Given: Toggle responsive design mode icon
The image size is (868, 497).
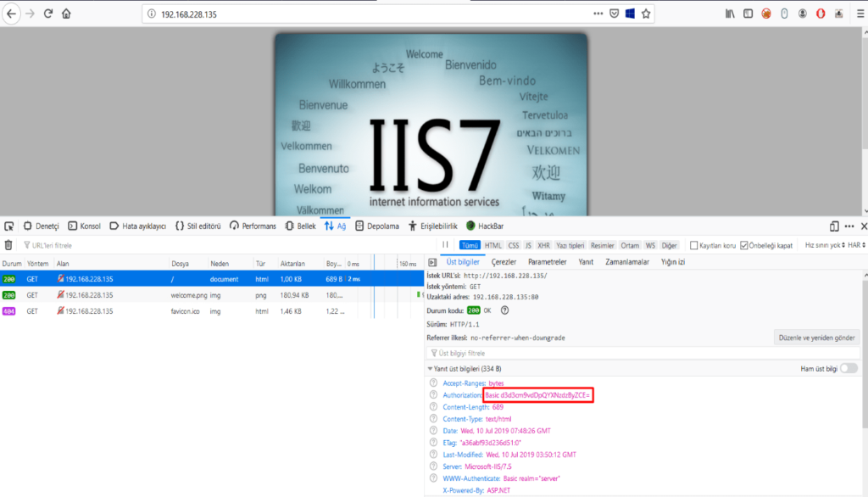Looking at the screenshot, I should click(834, 226).
